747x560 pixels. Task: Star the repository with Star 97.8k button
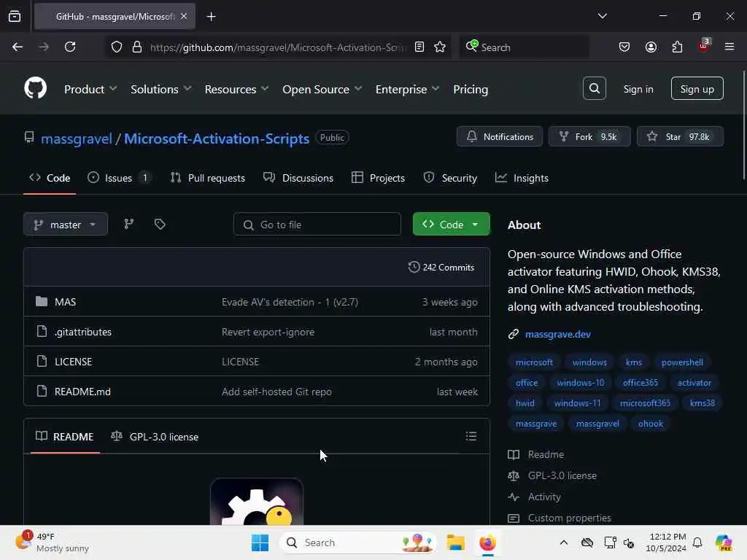(x=680, y=136)
